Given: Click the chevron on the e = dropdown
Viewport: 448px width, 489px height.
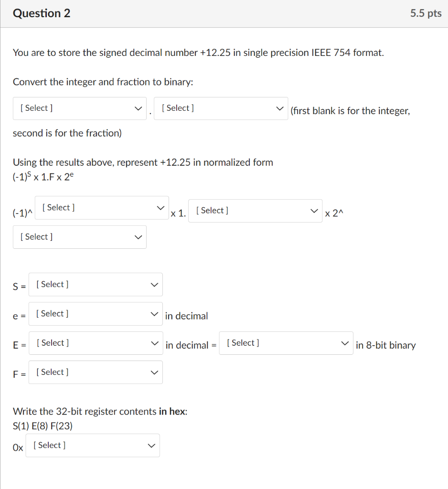Looking at the screenshot, I should [x=154, y=314].
